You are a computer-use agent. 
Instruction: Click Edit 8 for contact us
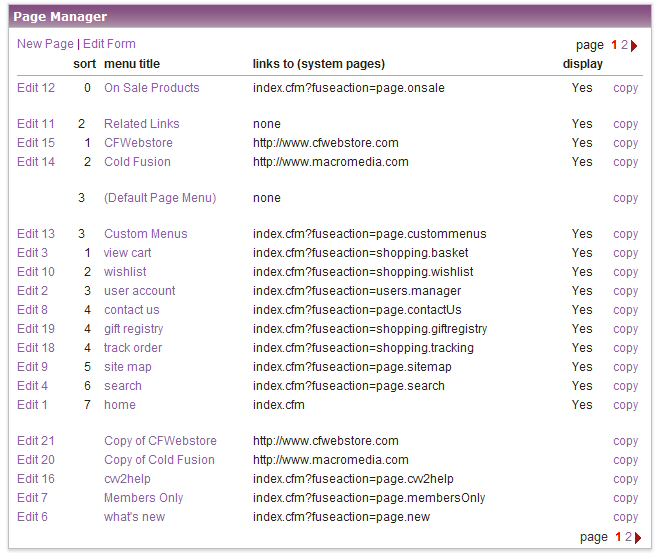pyautogui.click(x=32, y=310)
